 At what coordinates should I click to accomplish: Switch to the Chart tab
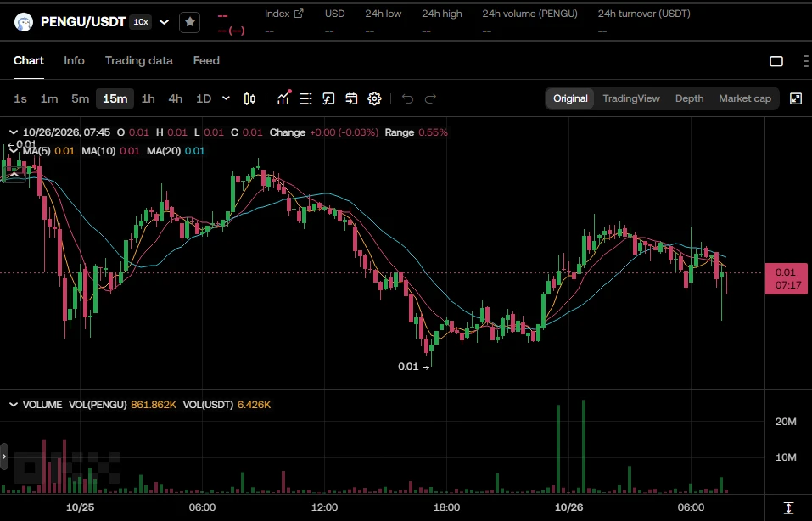(29, 60)
